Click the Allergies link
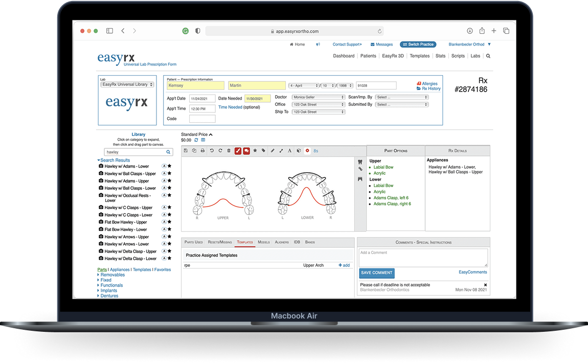This screenshot has height=364, width=588. pos(427,84)
